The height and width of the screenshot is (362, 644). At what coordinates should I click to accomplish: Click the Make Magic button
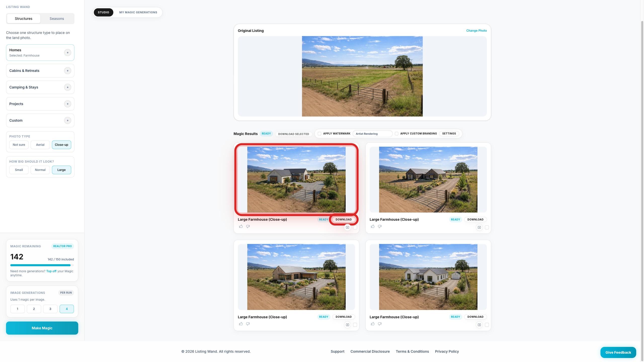(x=42, y=328)
